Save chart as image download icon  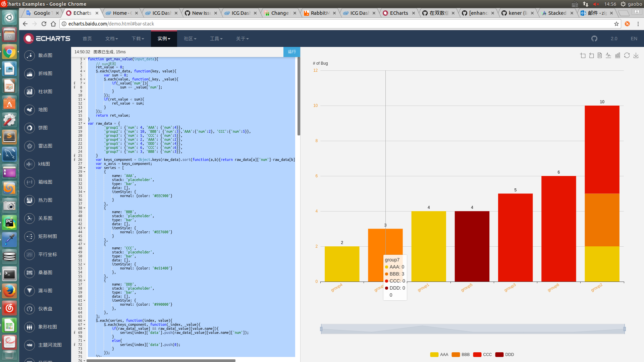coord(636,55)
